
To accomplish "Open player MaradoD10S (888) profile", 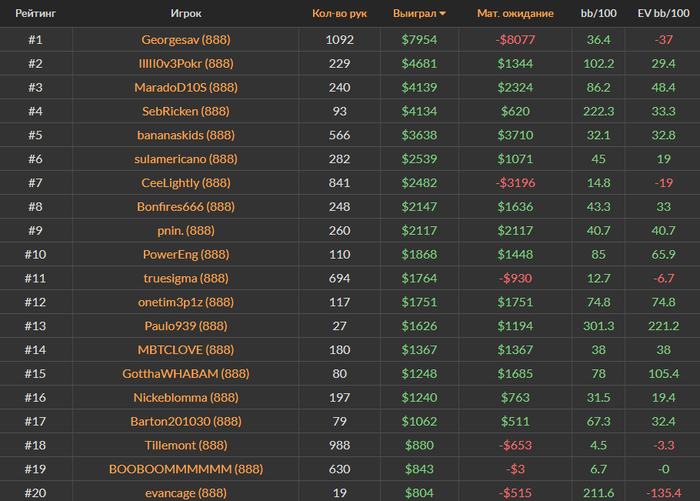I will 186,88.
